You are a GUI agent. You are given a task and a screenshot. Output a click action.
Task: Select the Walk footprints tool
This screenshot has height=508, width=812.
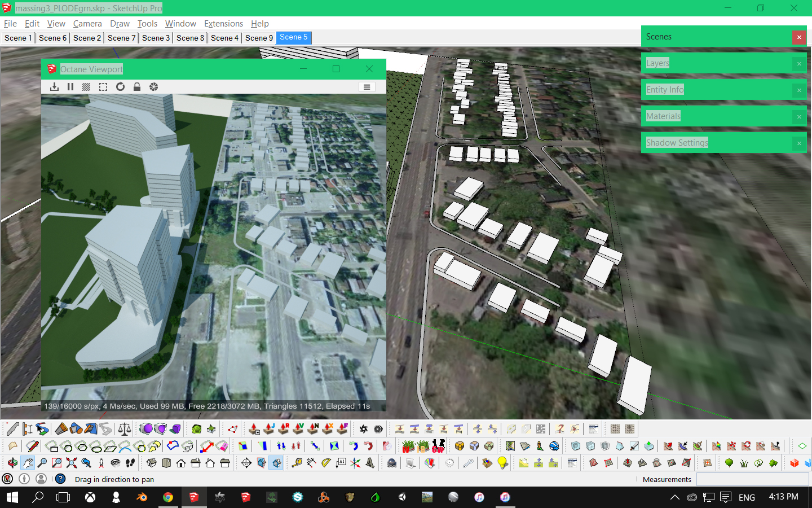(130, 463)
